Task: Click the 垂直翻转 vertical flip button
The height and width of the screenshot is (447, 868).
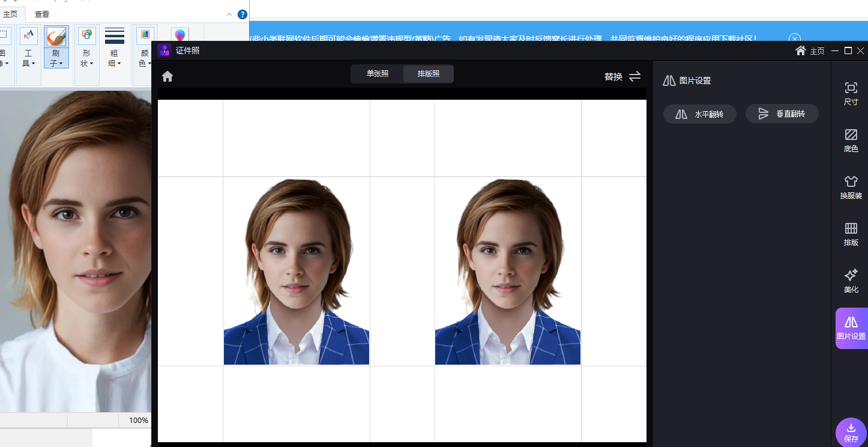Action: coord(782,114)
